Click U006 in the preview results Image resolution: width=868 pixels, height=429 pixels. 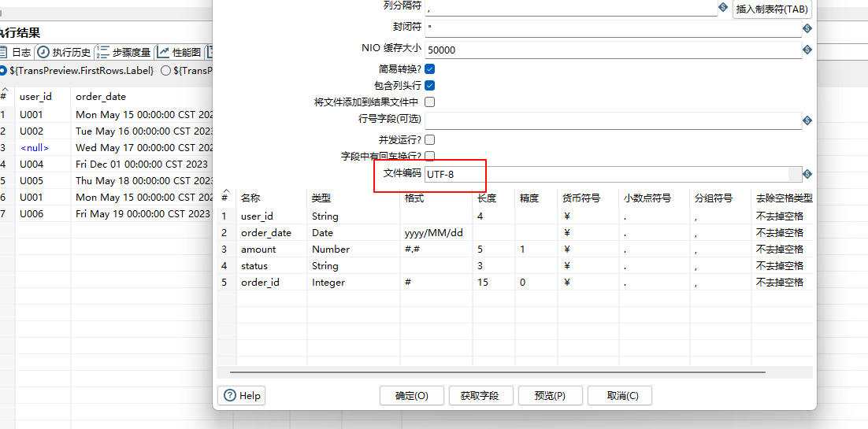[x=43, y=213]
